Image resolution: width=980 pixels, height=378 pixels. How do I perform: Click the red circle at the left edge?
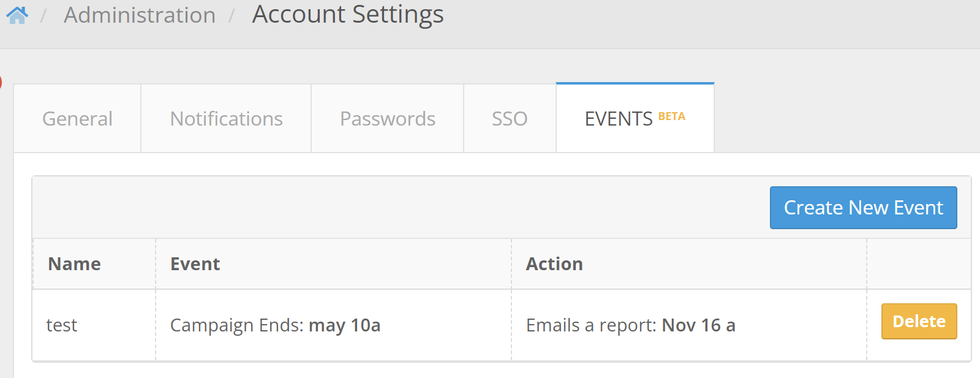point(1,81)
